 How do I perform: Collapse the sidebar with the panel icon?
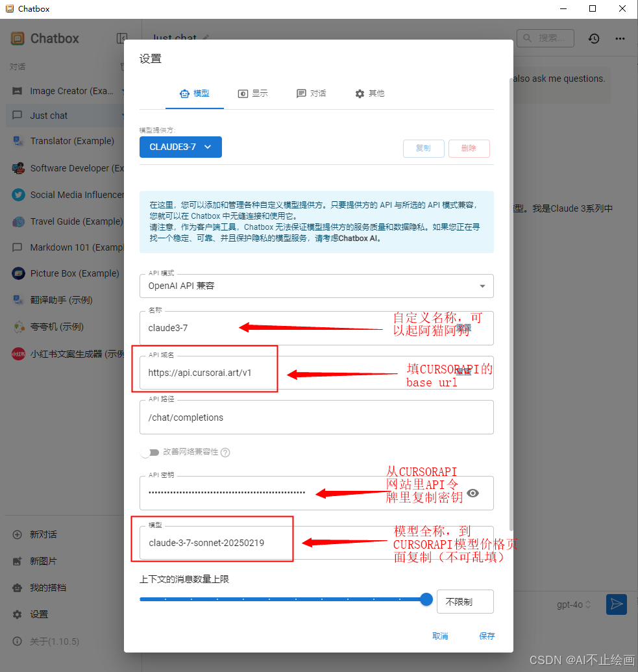click(x=121, y=38)
